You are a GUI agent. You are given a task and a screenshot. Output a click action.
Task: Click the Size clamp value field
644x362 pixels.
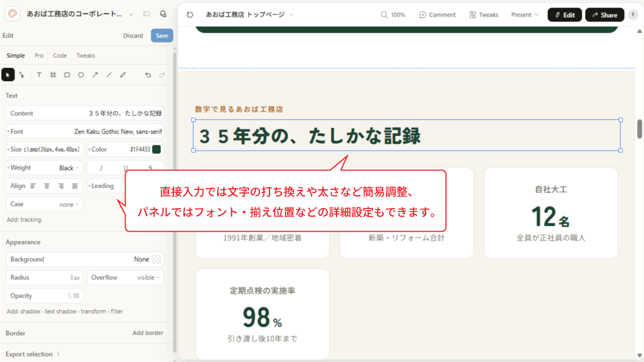point(45,150)
